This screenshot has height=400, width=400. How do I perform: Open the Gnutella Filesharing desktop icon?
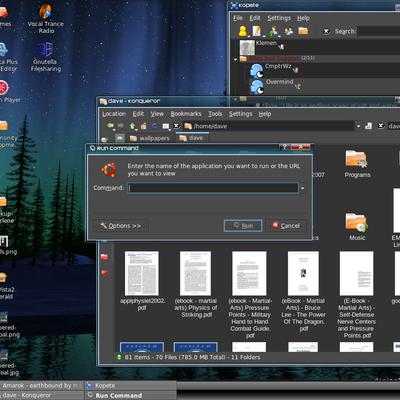[46, 57]
